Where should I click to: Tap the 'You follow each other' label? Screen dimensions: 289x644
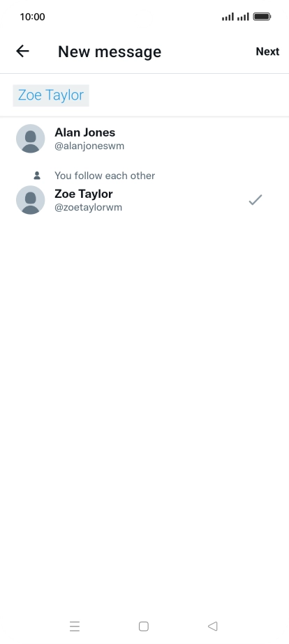pos(105,176)
